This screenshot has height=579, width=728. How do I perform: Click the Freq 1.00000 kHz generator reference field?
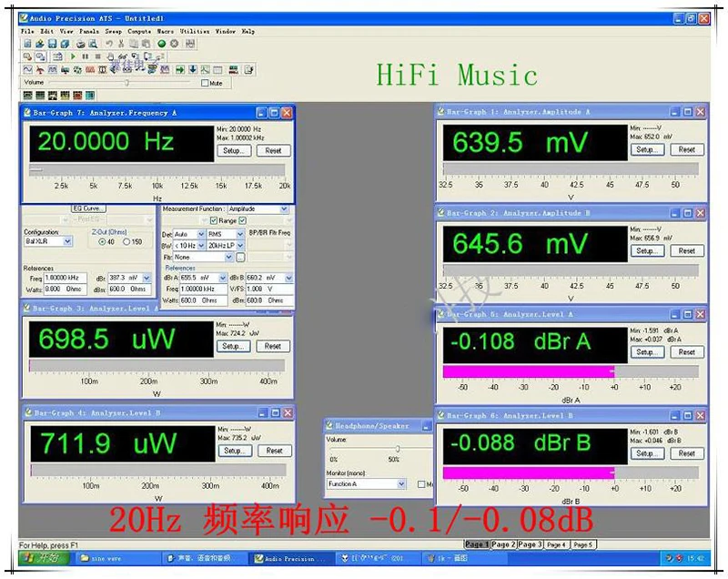coord(65,278)
